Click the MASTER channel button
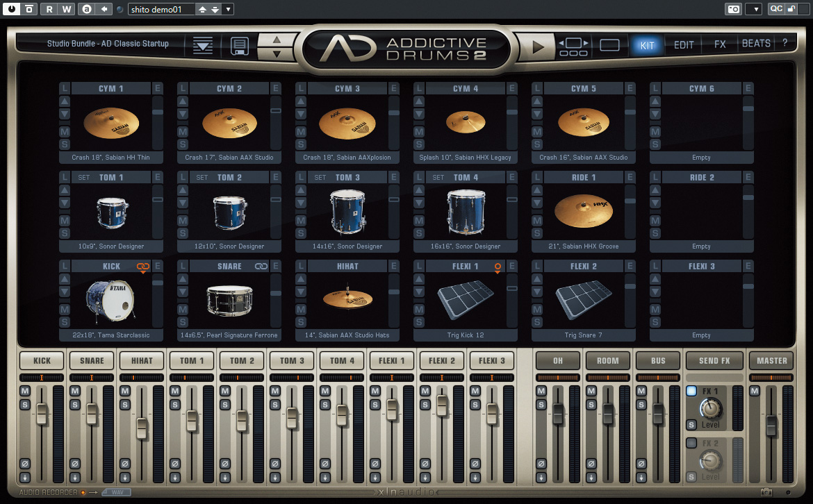 tap(771, 360)
